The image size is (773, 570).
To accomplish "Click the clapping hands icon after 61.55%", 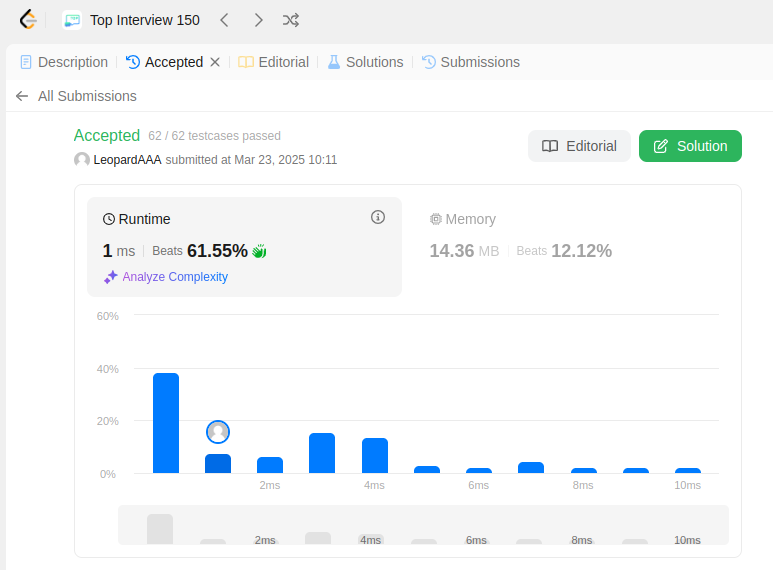I will (259, 251).
